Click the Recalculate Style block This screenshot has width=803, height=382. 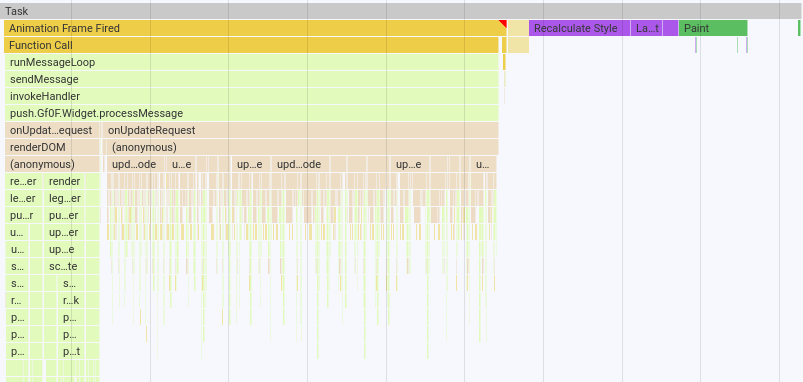pos(579,28)
